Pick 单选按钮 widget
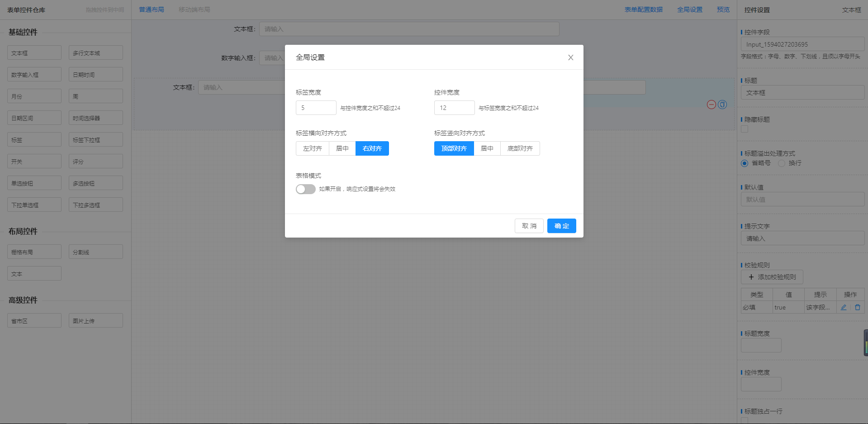The width and height of the screenshot is (868, 424). point(34,183)
